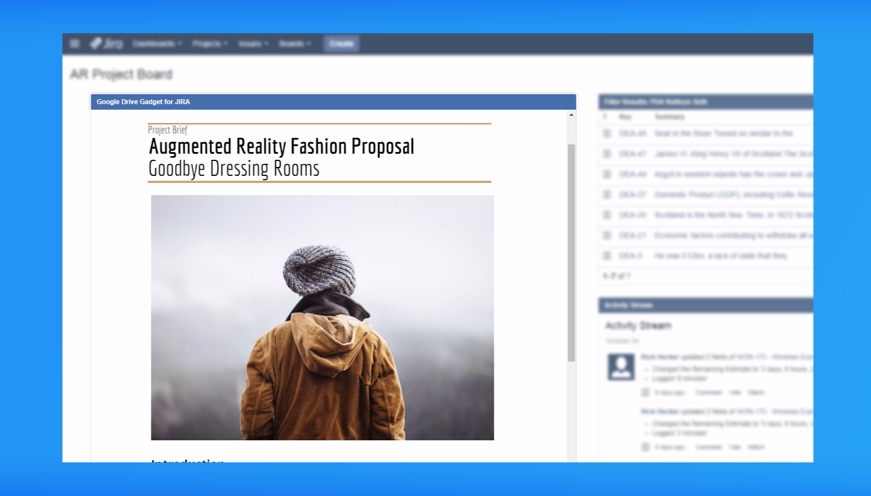The image size is (871, 496).
Task: Click the user avatar in the Activity Stream
Action: [x=621, y=367]
